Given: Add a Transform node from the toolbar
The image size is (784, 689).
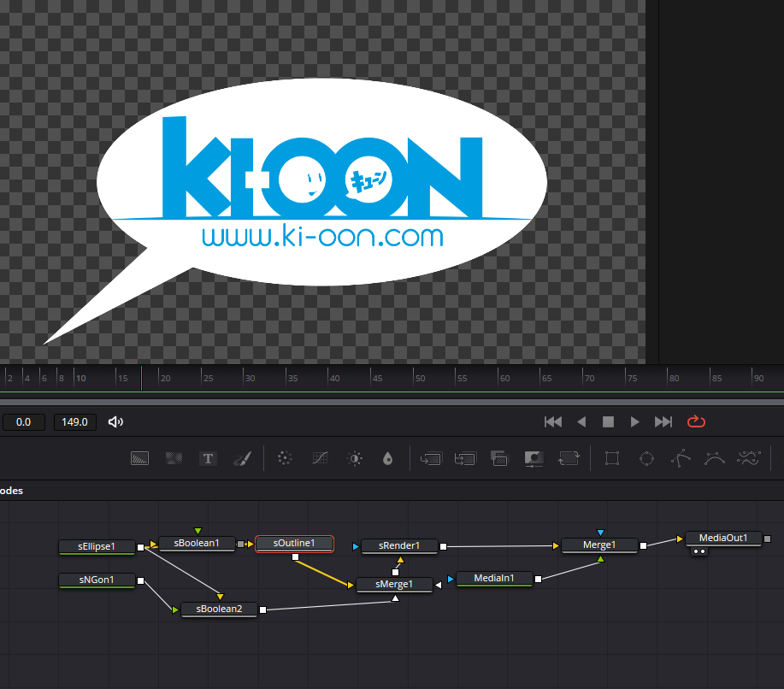Looking at the screenshot, I should (569, 458).
